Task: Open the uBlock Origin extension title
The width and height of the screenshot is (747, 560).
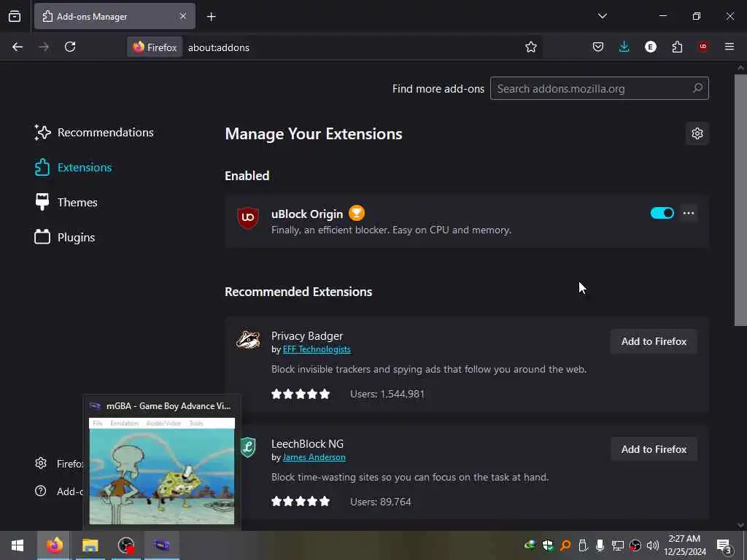Action: (x=307, y=214)
